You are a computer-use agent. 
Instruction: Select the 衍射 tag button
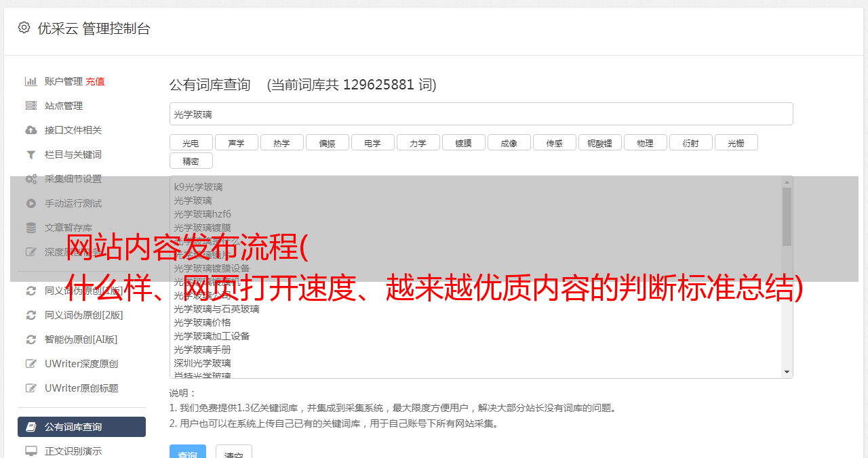pos(691,142)
